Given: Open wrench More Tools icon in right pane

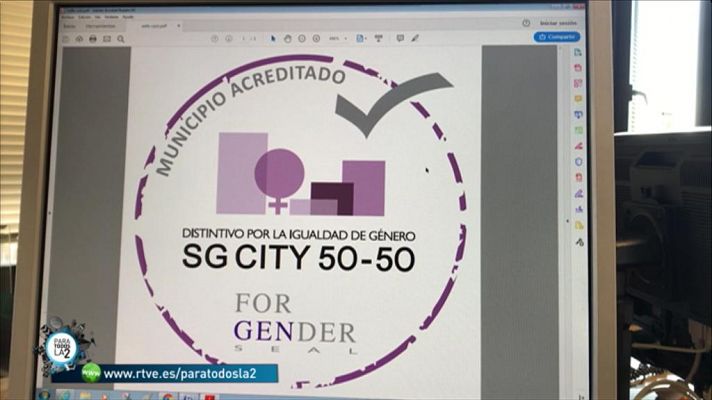Looking at the screenshot, I should [x=580, y=242].
